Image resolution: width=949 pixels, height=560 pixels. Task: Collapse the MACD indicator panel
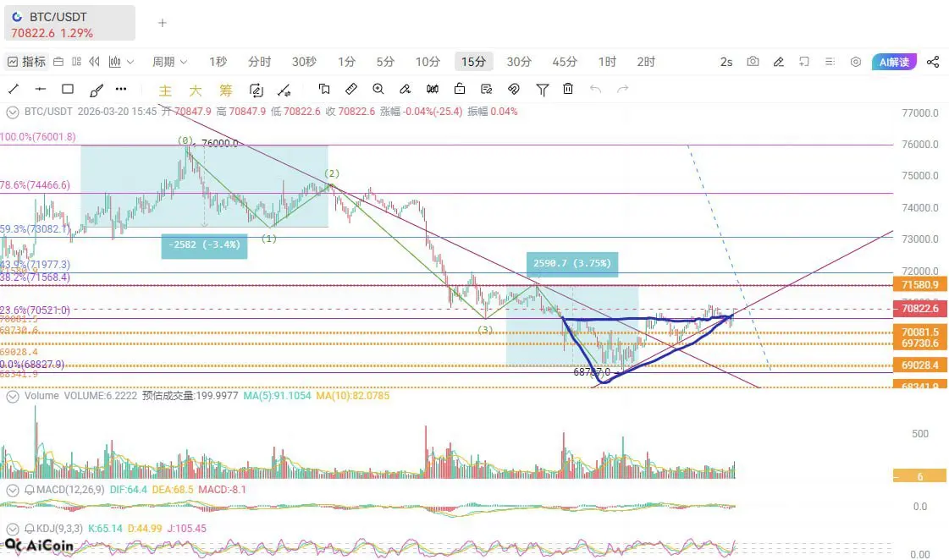pos(12,490)
